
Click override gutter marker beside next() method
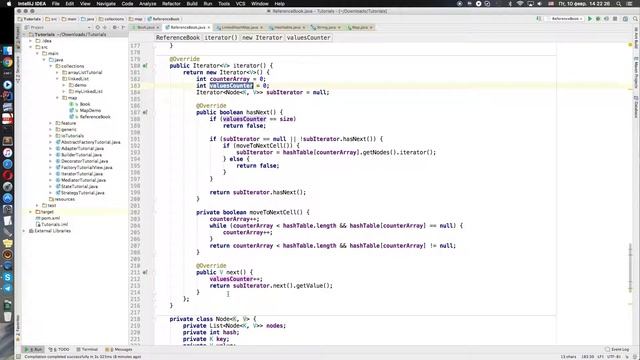[145, 272]
